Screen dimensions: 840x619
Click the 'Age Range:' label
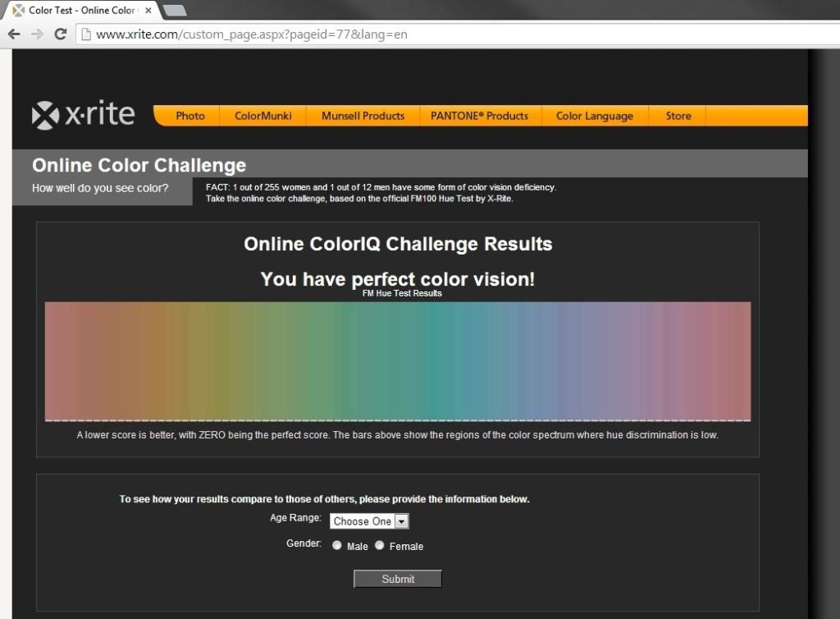click(x=295, y=518)
